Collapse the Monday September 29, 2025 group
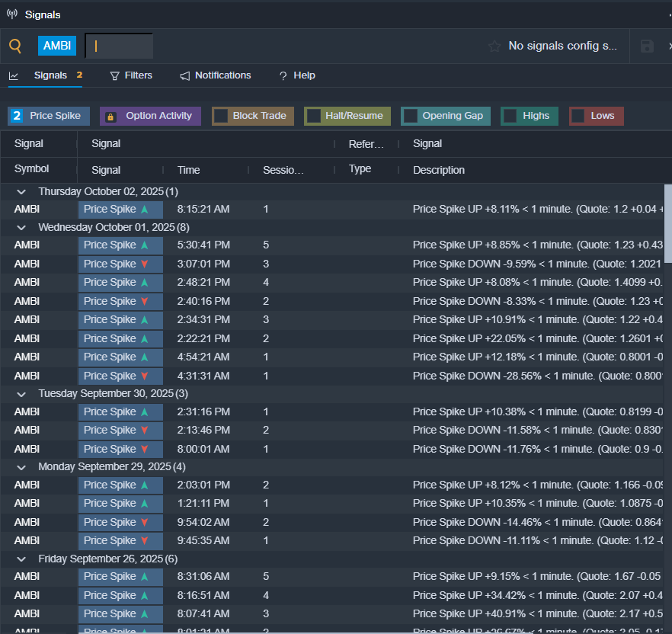Screen dimensions: 672x634 click(21, 466)
